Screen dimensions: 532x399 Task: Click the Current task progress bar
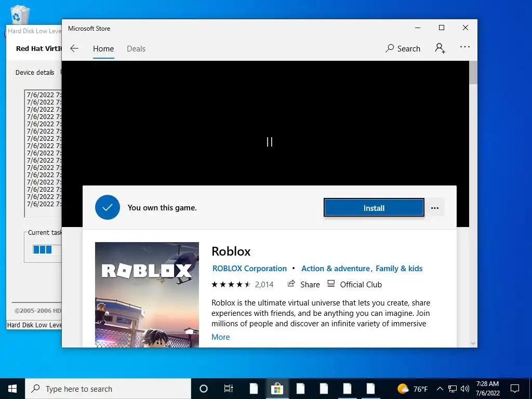tap(47, 250)
